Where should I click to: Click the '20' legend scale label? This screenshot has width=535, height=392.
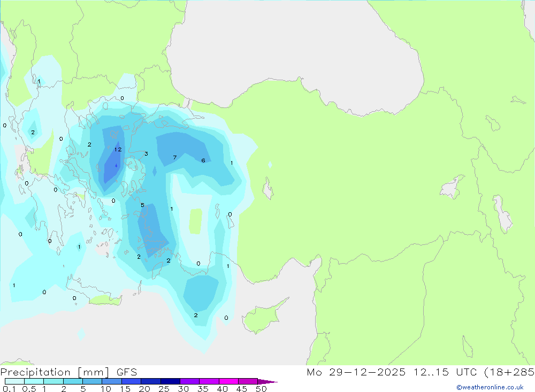(144, 389)
